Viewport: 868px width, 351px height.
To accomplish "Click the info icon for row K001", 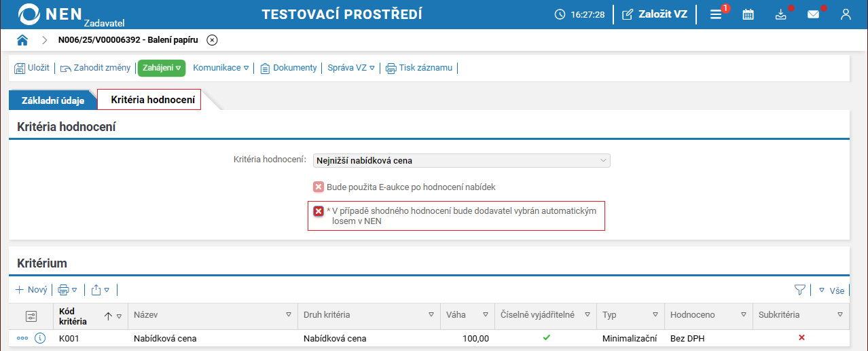I will [x=39, y=338].
